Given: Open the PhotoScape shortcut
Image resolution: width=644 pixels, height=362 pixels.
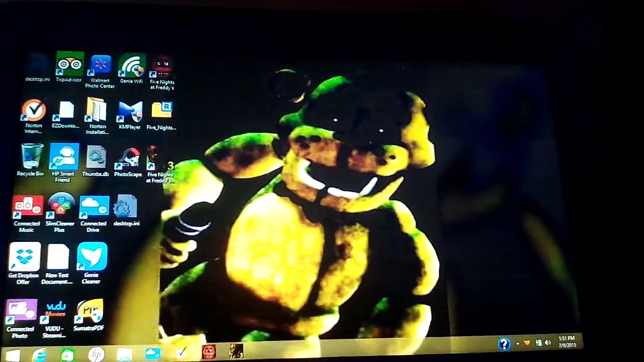Looking at the screenshot, I should pos(128,161).
